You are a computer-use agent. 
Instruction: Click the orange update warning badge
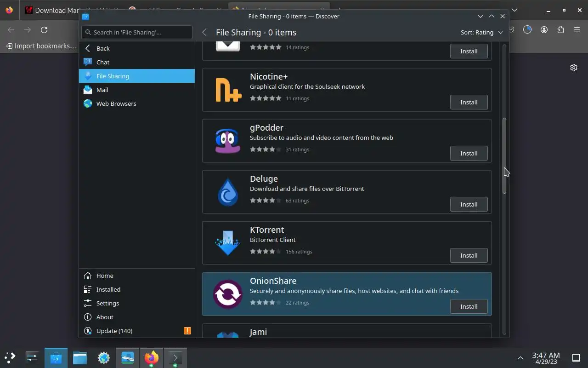coord(187,331)
